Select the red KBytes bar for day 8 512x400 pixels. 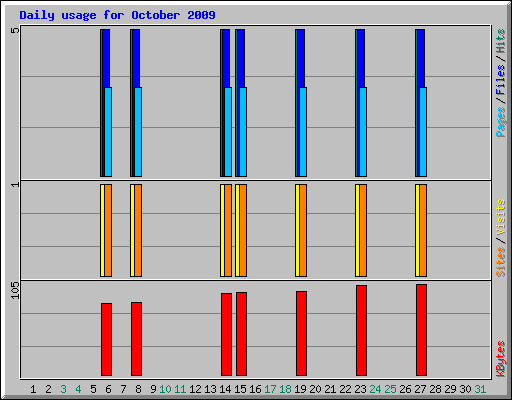136,339
